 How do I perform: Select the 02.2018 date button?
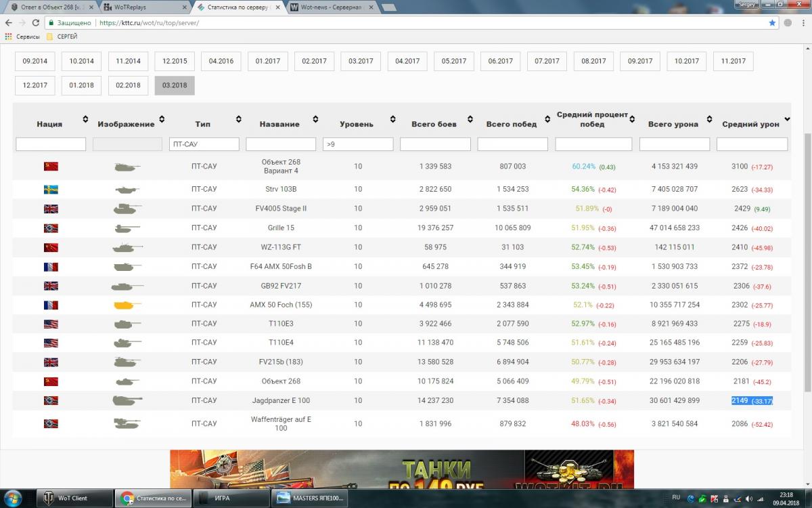pos(128,85)
